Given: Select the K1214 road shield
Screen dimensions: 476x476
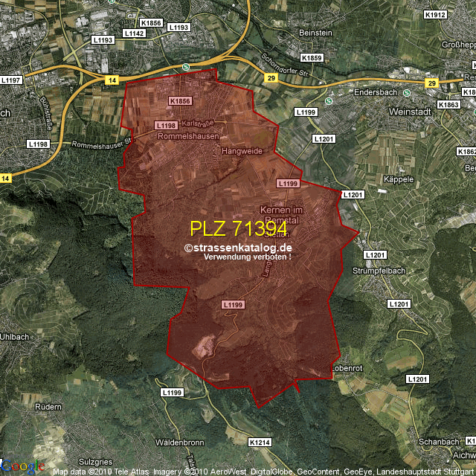Looking at the screenshot, I should [260, 443].
